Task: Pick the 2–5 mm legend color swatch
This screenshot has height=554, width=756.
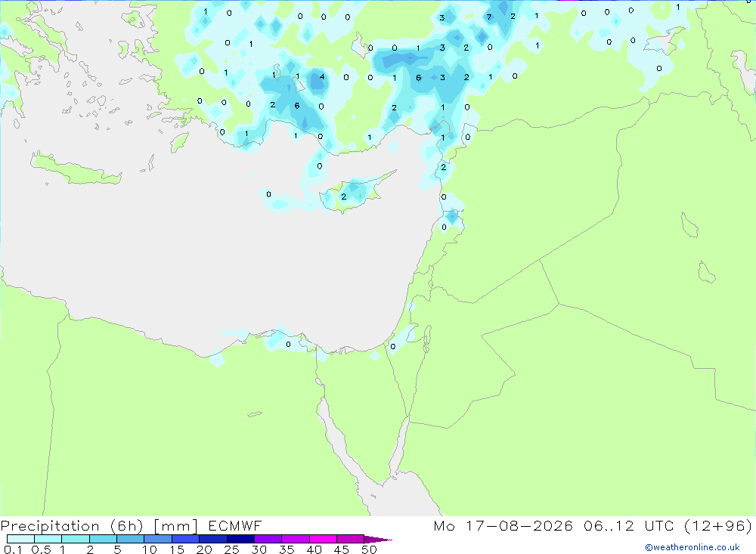Action: click(103, 539)
